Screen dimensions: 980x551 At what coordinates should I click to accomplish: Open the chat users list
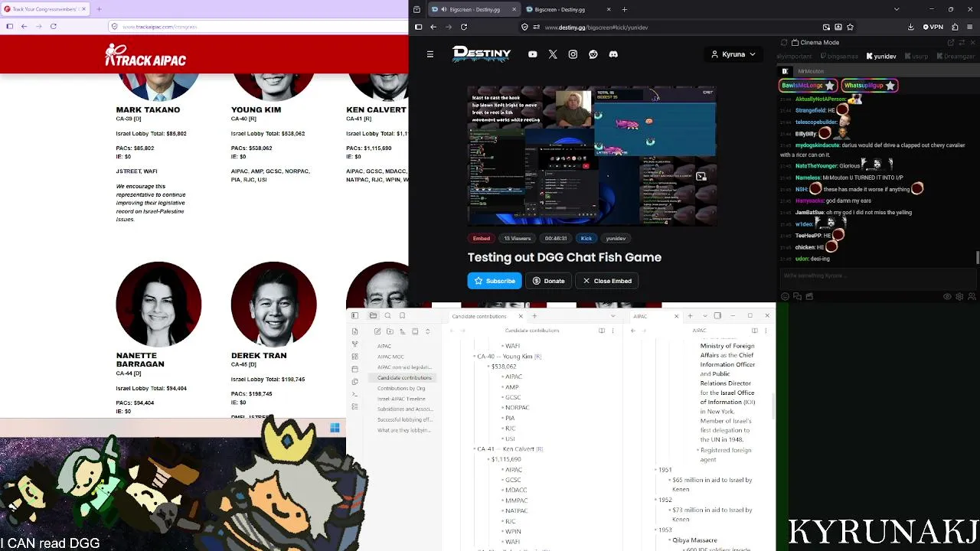(x=972, y=297)
